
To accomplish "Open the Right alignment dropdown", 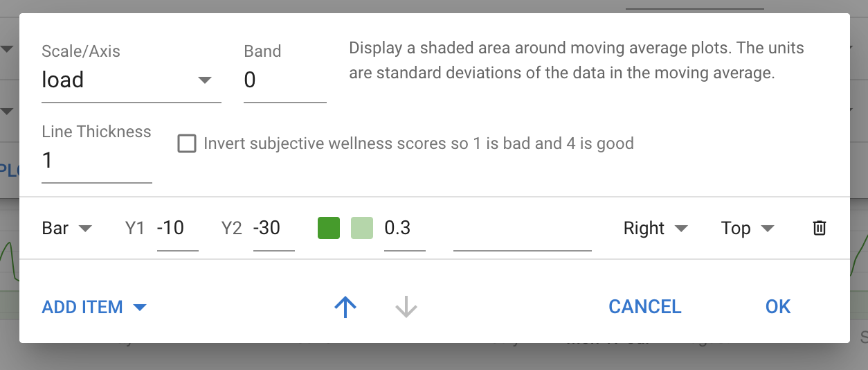I will [655, 228].
